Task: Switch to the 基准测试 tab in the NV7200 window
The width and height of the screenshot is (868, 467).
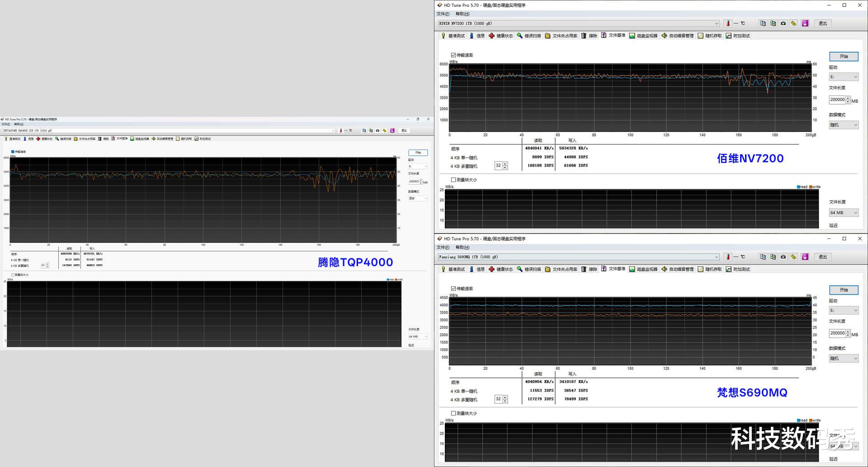Action: tap(453, 36)
